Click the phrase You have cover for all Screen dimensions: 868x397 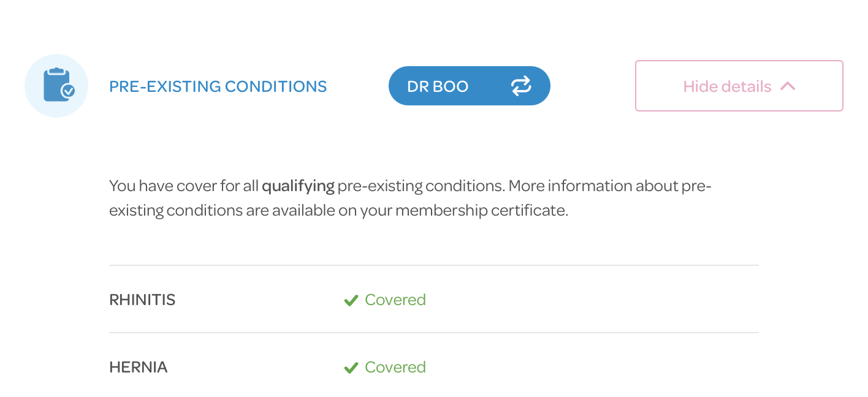click(184, 186)
